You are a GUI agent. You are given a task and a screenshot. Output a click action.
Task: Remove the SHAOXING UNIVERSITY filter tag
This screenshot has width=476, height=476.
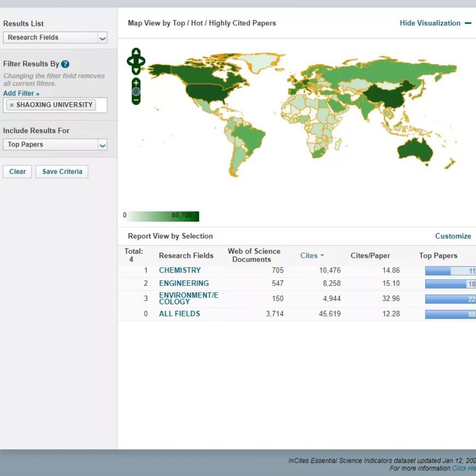tap(12, 105)
